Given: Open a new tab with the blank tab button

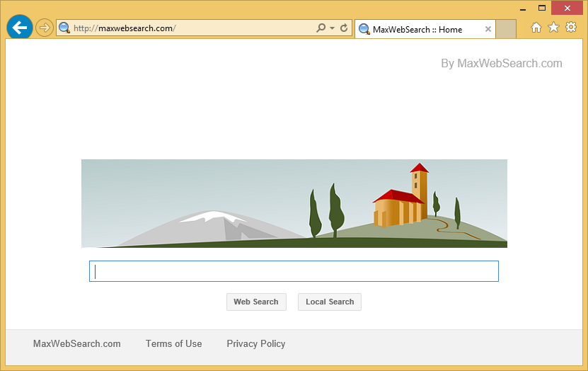Looking at the screenshot, I should click(506, 29).
